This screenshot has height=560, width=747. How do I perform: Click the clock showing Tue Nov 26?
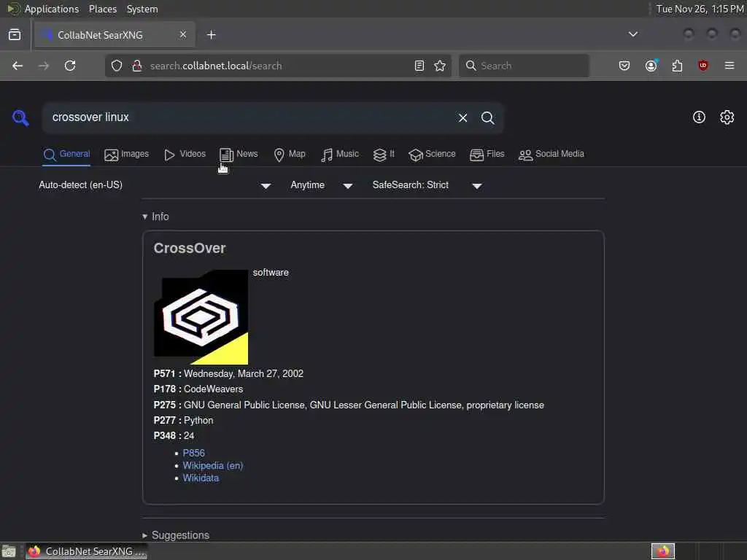(700, 9)
